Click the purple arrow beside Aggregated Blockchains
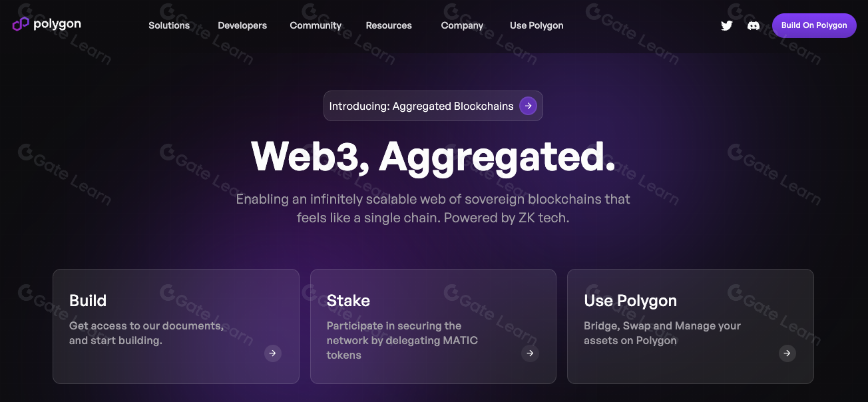This screenshot has width=868, height=402. 528,106
